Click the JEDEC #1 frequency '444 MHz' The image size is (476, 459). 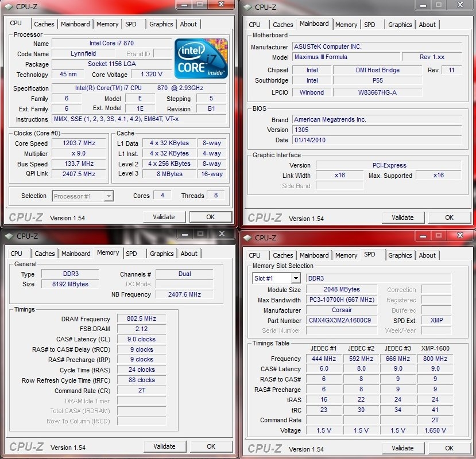[x=324, y=359]
